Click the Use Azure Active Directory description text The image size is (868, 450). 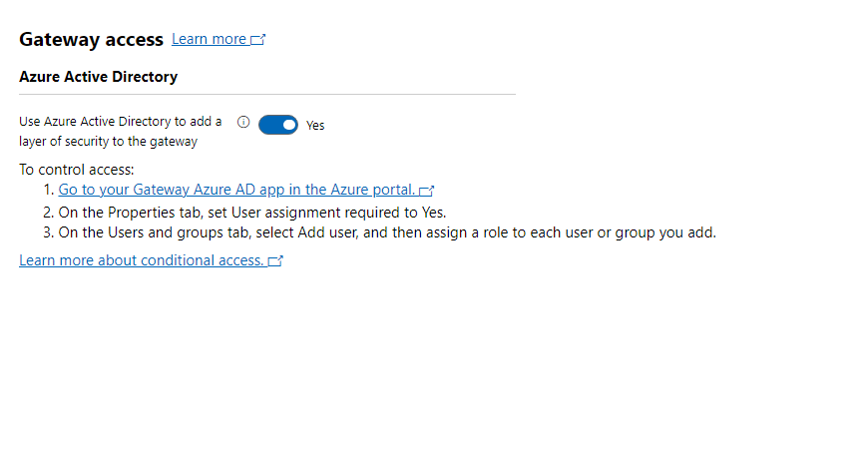(120, 121)
